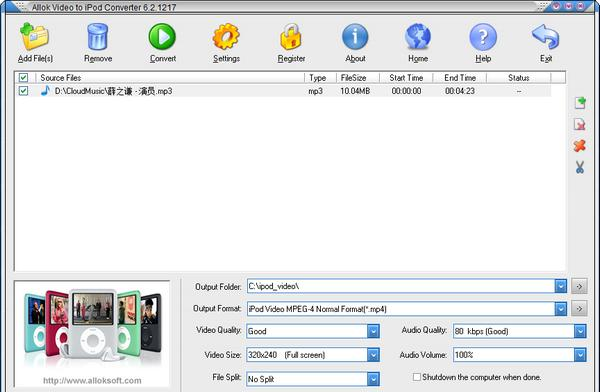The image size is (600, 392).
Task: Open the About info icon
Action: click(x=355, y=37)
